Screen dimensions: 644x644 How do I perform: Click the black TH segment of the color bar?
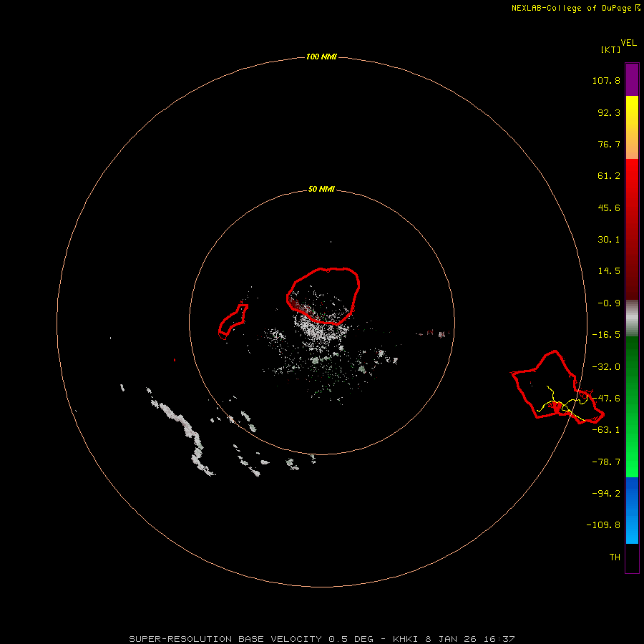[632, 557]
